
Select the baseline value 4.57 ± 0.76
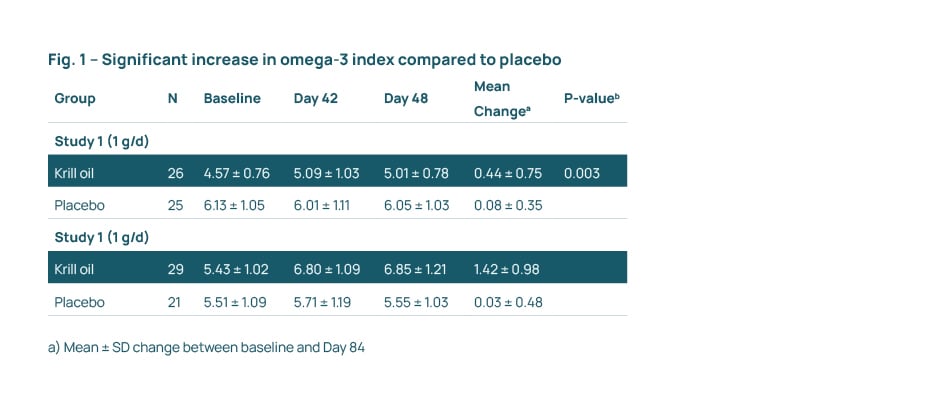pyautogui.click(x=237, y=173)
